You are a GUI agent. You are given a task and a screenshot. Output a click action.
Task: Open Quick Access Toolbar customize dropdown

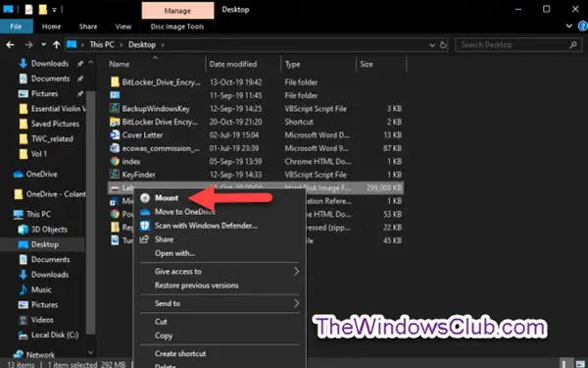tap(54, 10)
